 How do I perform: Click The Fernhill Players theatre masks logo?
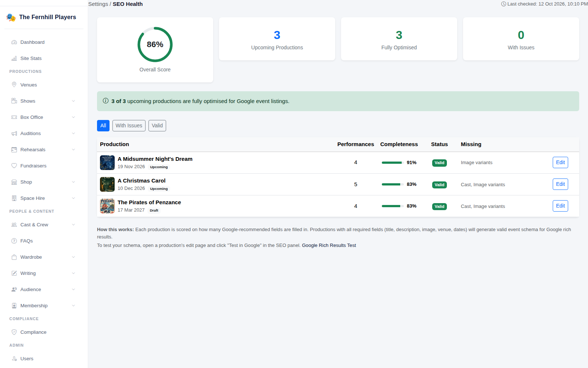point(11,17)
